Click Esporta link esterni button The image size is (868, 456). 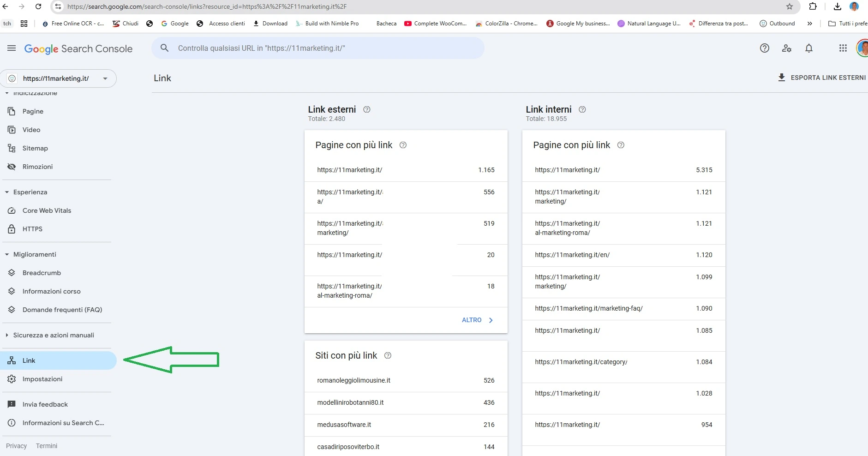(x=822, y=78)
